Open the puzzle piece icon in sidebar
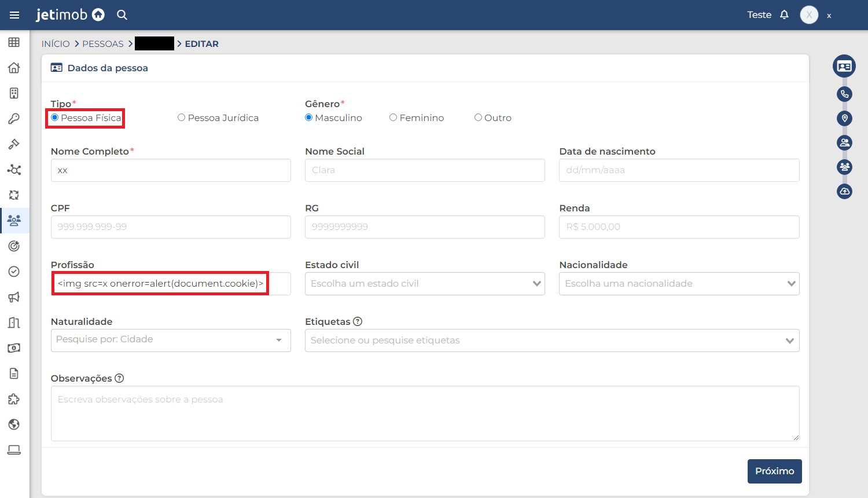The height and width of the screenshot is (498, 868). [14, 399]
